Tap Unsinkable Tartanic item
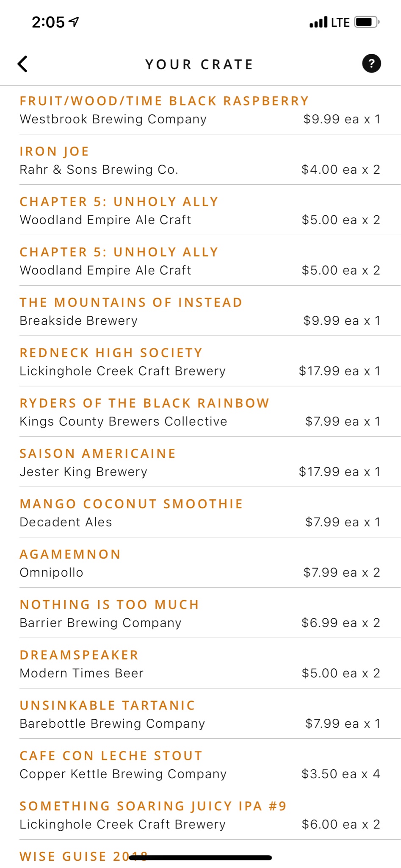 coord(108,706)
